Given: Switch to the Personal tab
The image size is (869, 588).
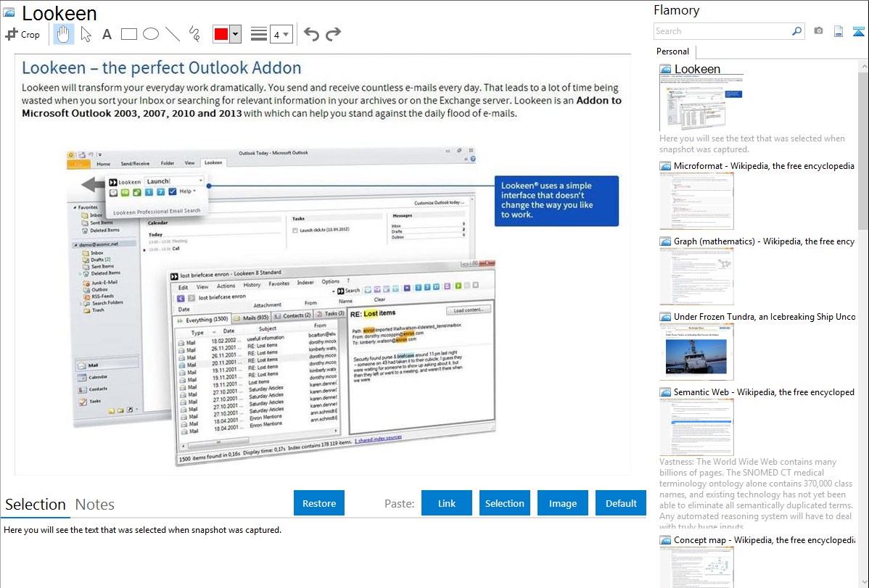Looking at the screenshot, I should [673, 51].
